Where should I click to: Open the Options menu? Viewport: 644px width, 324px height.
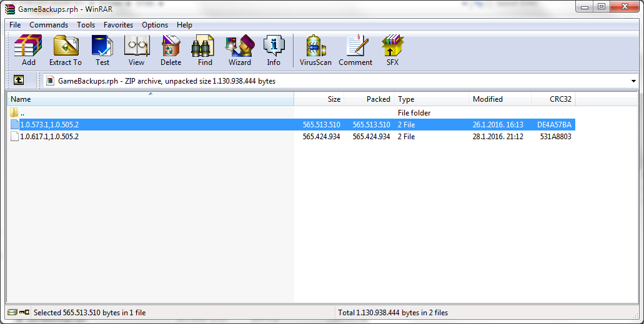point(155,24)
